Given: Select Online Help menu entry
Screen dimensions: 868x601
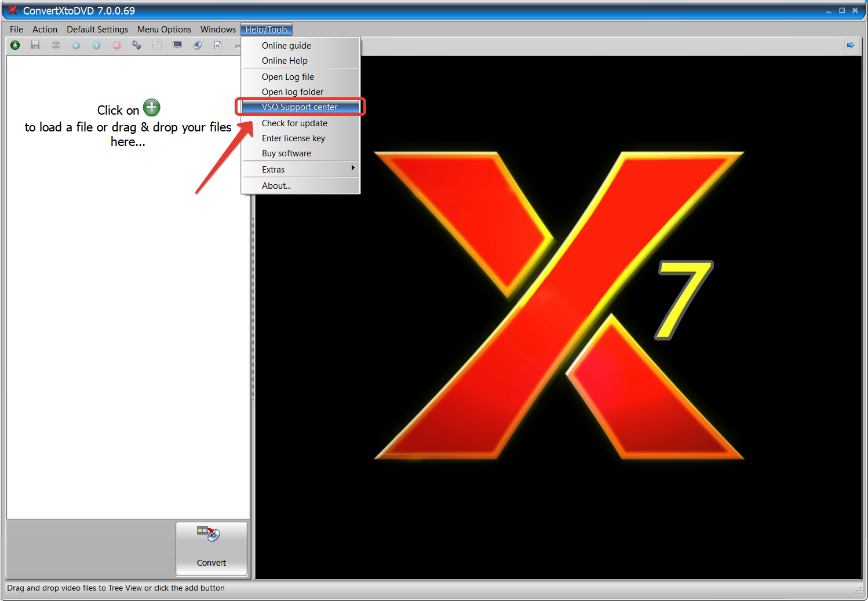Looking at the screenshot, I should (301, 61).
